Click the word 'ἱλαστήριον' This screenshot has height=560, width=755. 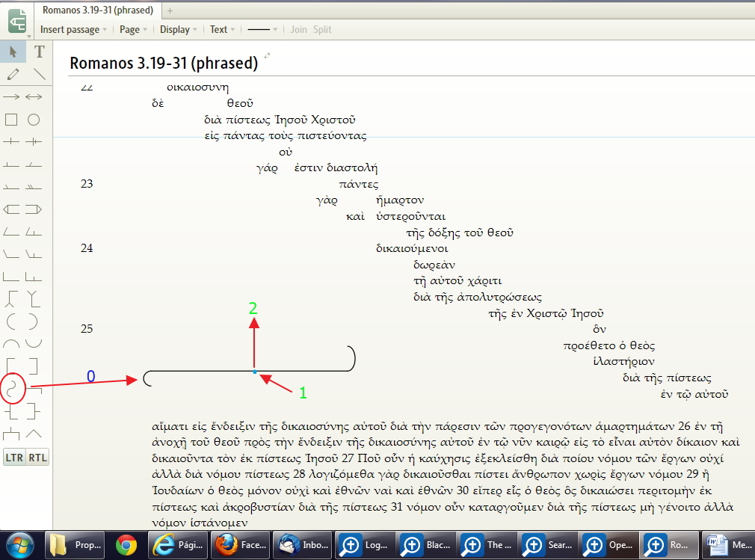tap(623, 361)
